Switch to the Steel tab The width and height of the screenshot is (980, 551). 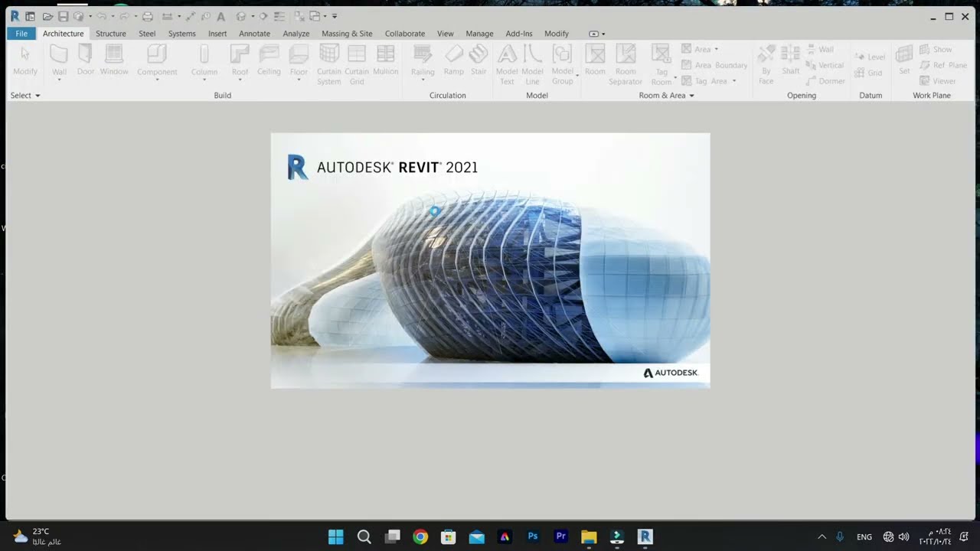pos(147,34)
